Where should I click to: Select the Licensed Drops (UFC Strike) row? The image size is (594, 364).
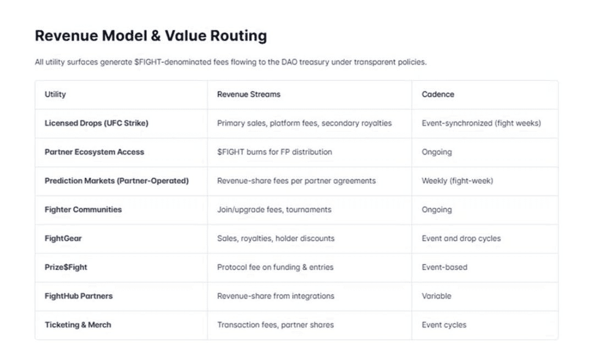point(96,123)
